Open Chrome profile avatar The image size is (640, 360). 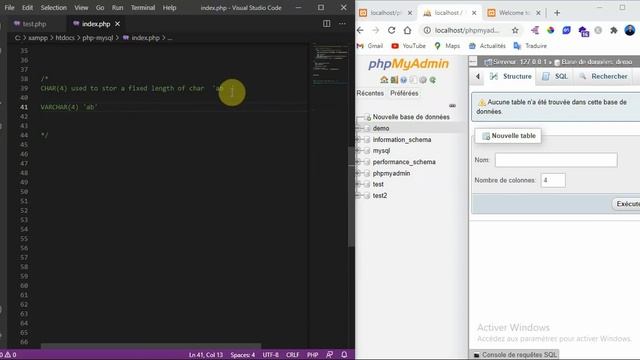[x=630, y=30]
